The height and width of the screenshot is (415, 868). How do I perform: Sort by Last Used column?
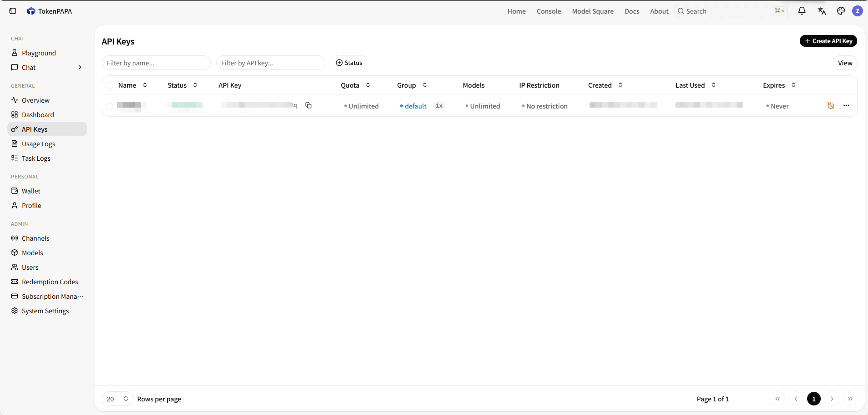[696, 85]
